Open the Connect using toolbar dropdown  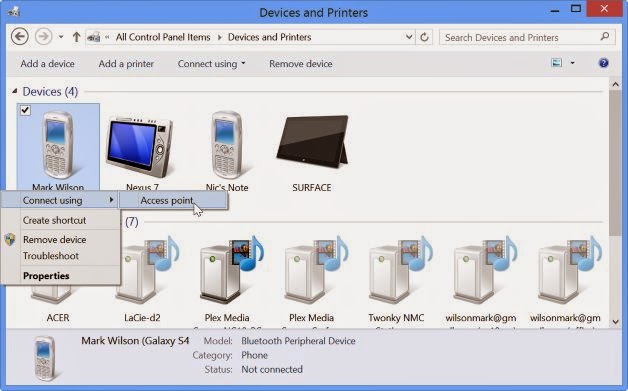point(211,64)
